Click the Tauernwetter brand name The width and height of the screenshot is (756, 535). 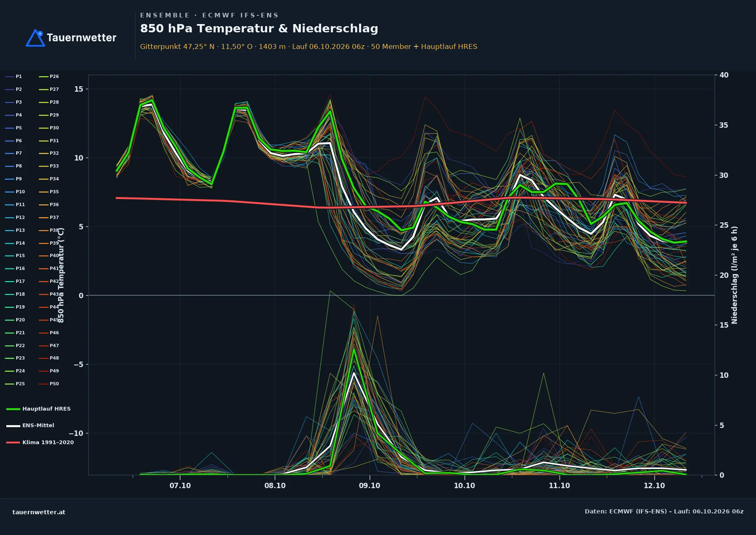[82, 38]
